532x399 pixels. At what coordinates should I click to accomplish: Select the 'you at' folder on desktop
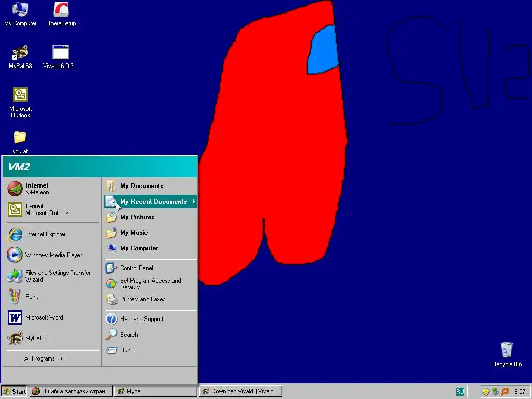[x=20, y=142]
